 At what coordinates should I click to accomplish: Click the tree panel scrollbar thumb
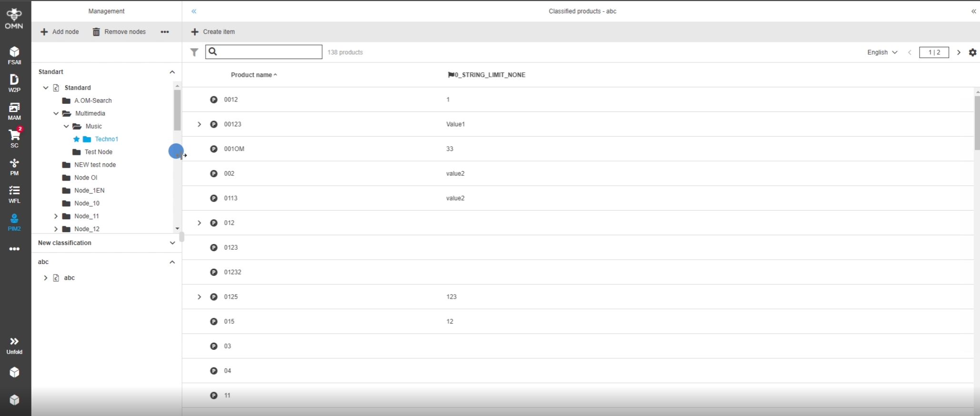click(x=177, y=110)
